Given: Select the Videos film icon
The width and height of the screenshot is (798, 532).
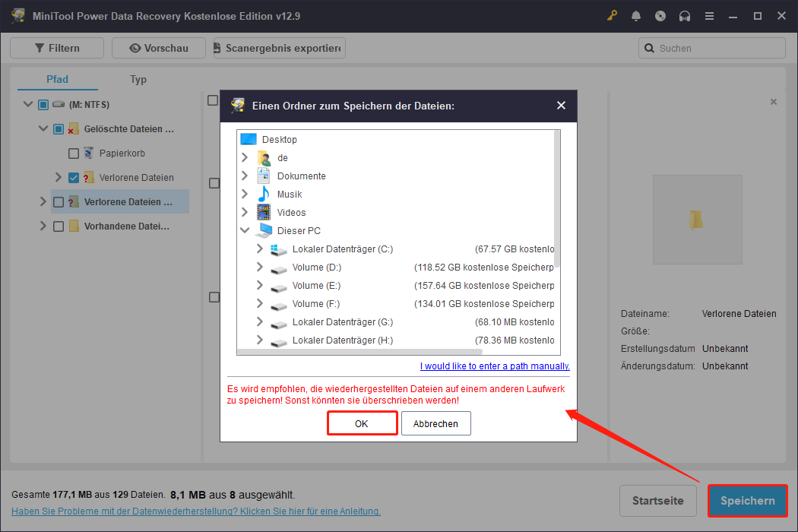Looking at the screenshot, I should pos(264,212).
